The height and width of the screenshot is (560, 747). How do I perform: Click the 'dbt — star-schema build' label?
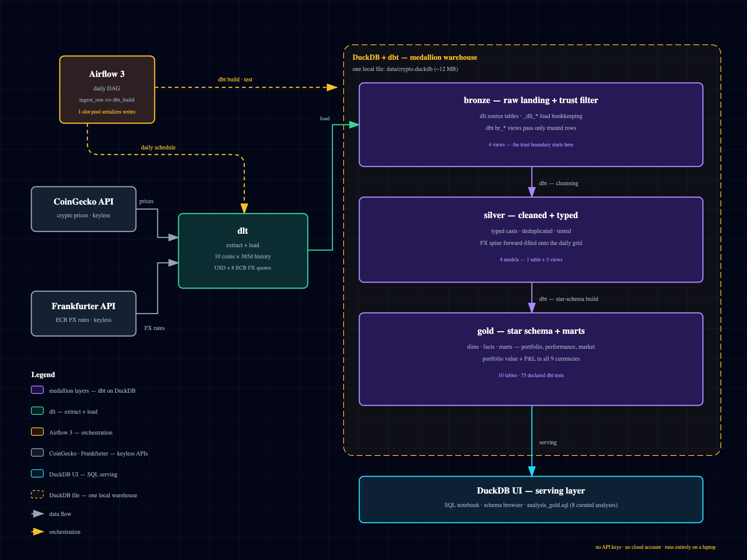[568, 299]
